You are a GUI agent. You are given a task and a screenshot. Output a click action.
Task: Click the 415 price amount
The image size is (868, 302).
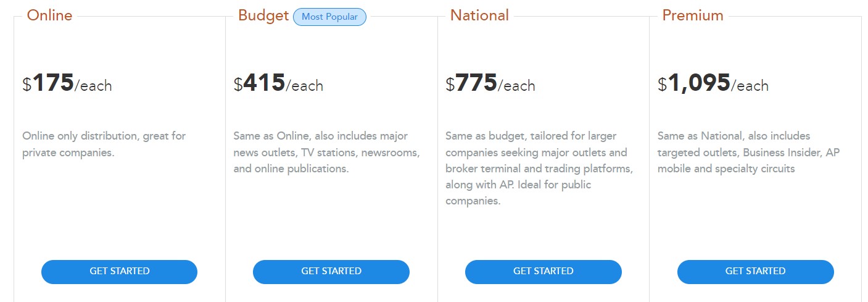(264, 83)
